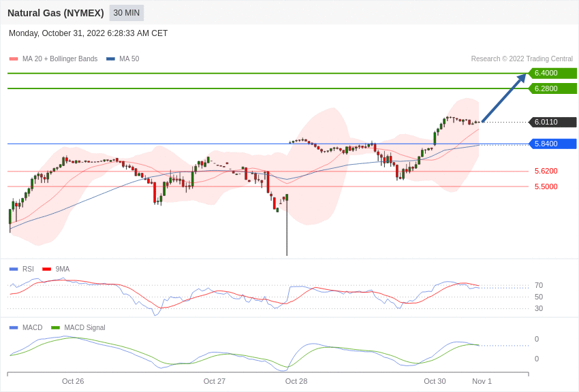Screen dimensions: 579x392
Task: Click the blue upward trend arrow
Action: 504,98
